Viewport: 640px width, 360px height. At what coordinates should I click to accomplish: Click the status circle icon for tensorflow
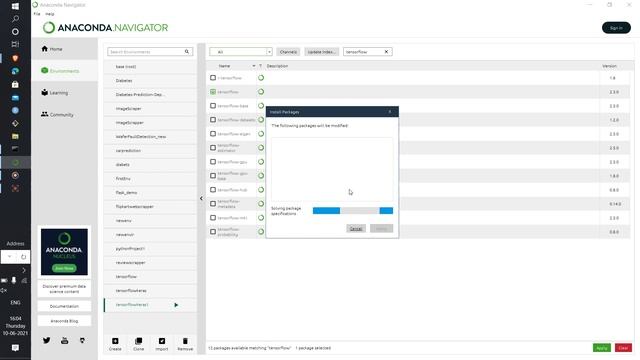click(261, 92)
